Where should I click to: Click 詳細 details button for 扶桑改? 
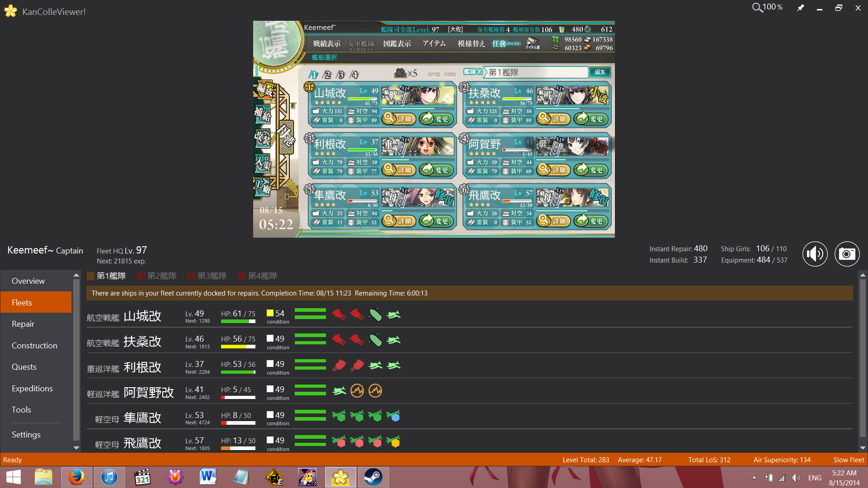(x=553, y=119)
